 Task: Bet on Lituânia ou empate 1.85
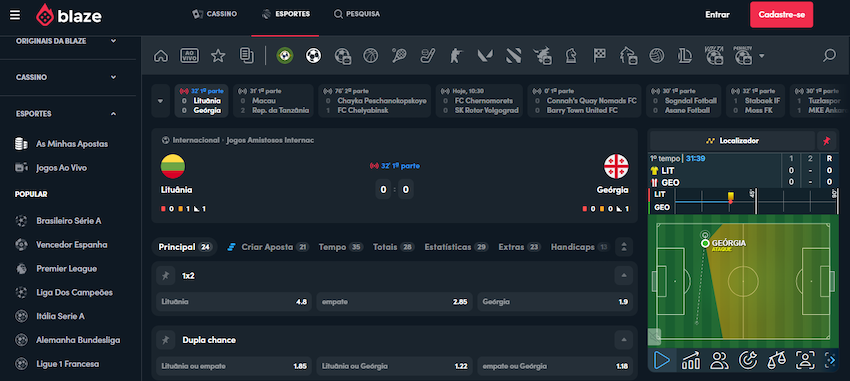(234, 366)
